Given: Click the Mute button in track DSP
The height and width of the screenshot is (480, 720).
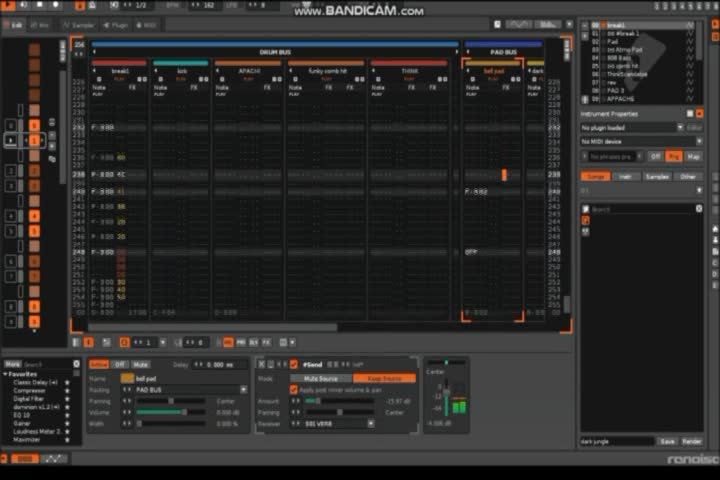Looking at the screenshot, I should click(x=142, y=365).
